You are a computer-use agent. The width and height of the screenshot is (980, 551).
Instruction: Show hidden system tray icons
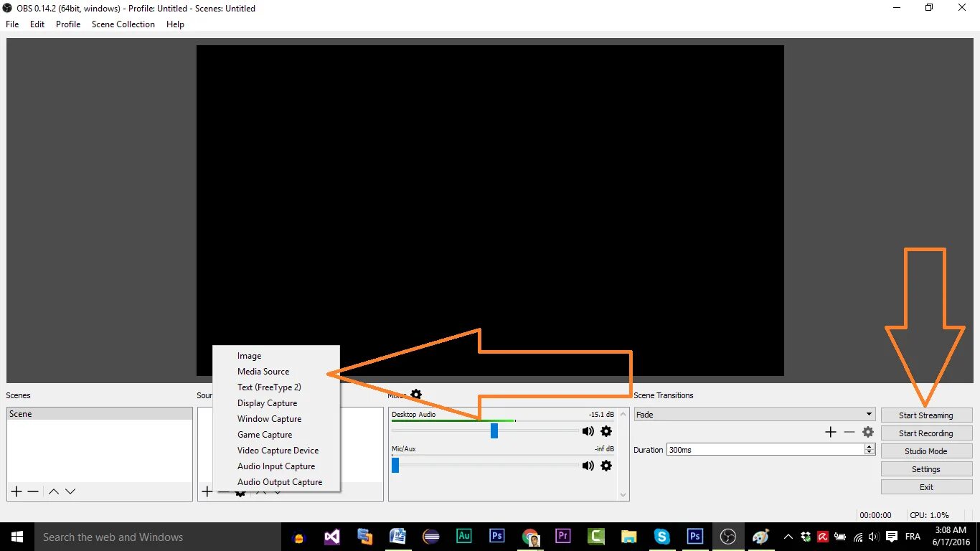(x=788, y=537)
